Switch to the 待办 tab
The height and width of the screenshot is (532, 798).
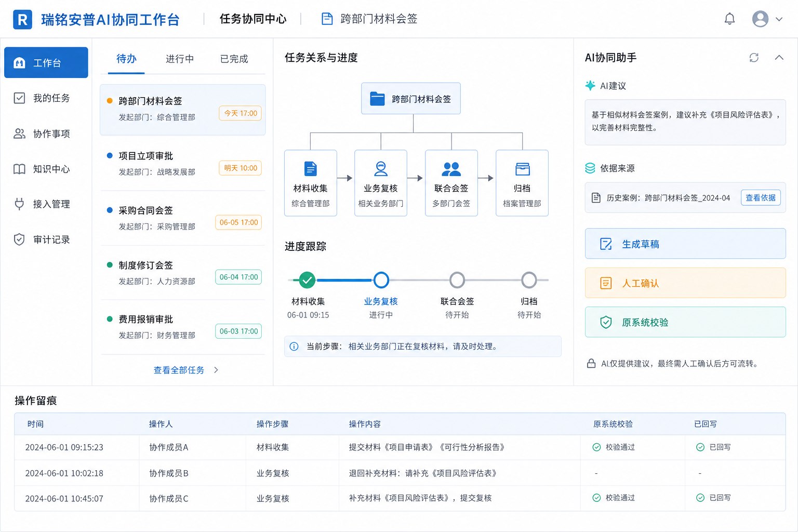[126, 59]
